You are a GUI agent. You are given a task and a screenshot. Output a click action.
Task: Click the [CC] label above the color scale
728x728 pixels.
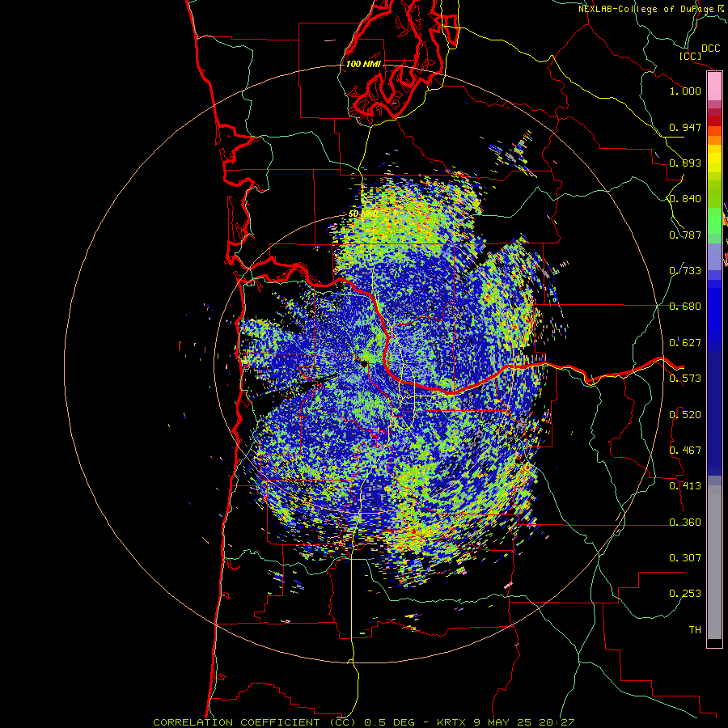click(690, 56)
